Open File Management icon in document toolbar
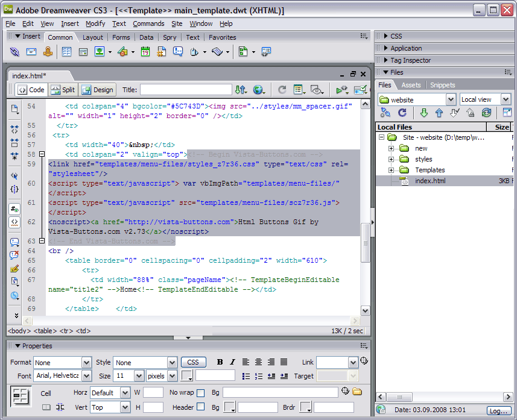Screen dimensions: 517x420 (241, 90)
